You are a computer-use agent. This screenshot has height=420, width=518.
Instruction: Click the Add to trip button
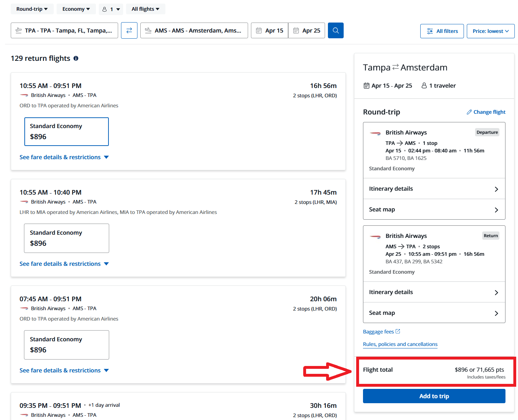tap(434, 396)
